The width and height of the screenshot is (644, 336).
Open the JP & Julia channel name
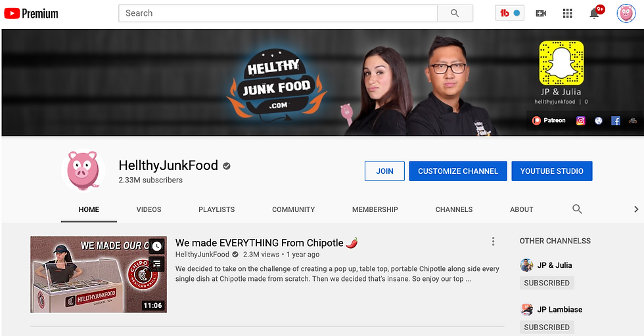(x=555, y=265)
